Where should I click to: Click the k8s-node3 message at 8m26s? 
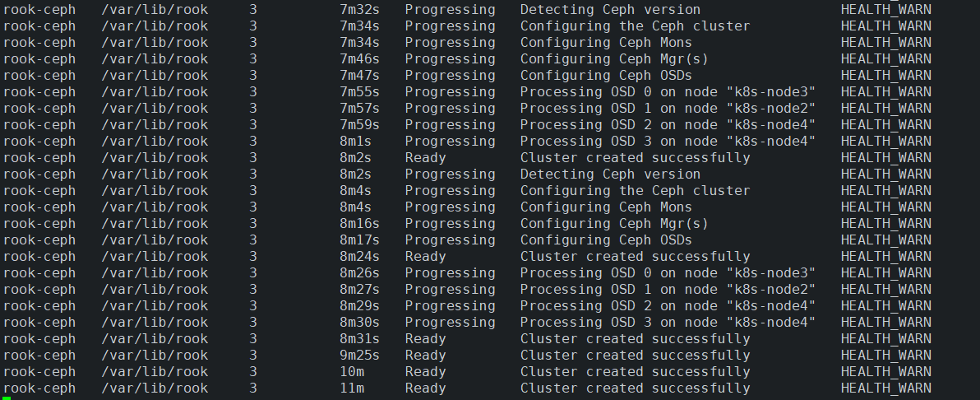click(668, 273)
